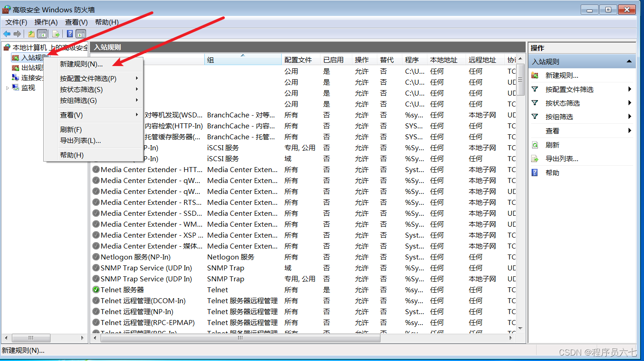Click green check icon of Telnet 服务器 rule
The width and height of the screenshot is (644, 361).
pos(96,290)
